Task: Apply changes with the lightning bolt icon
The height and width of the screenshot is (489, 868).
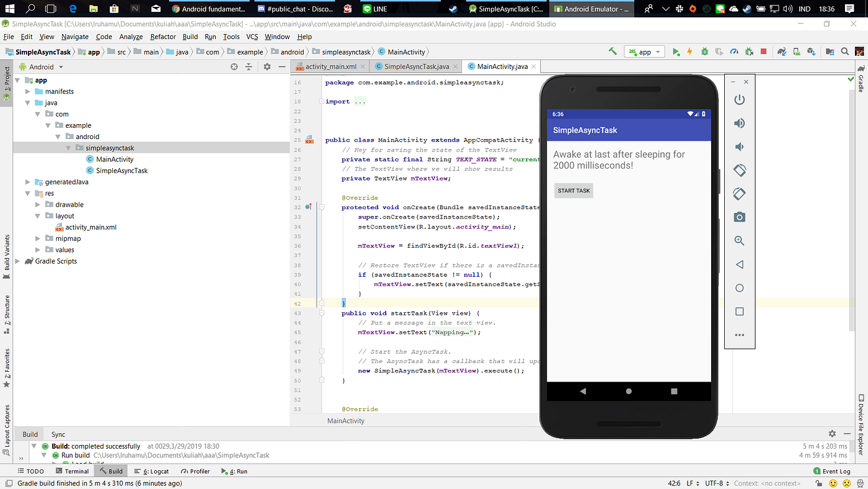Action: [x=690, y=52]
